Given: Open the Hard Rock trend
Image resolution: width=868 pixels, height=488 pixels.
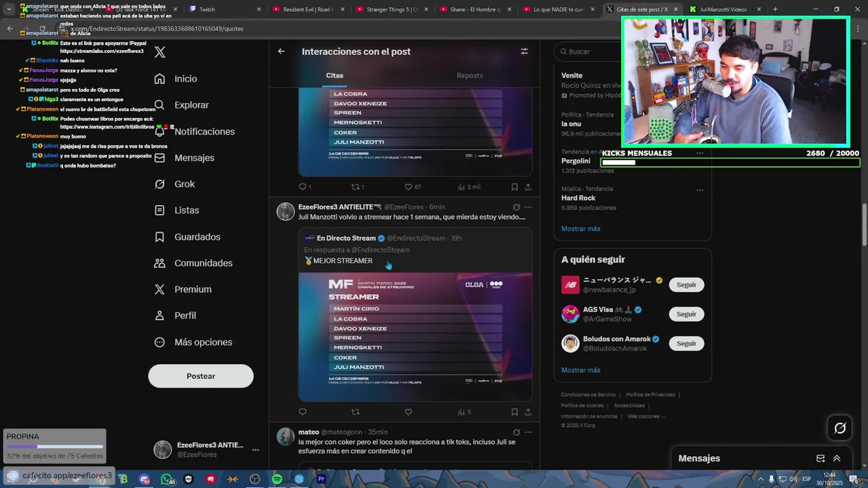Looking at the screenshot, I should pyautogui.click(x=578, y=199).
